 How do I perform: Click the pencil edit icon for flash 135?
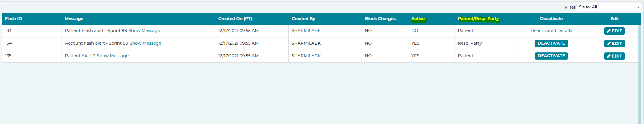coord(608,56)
